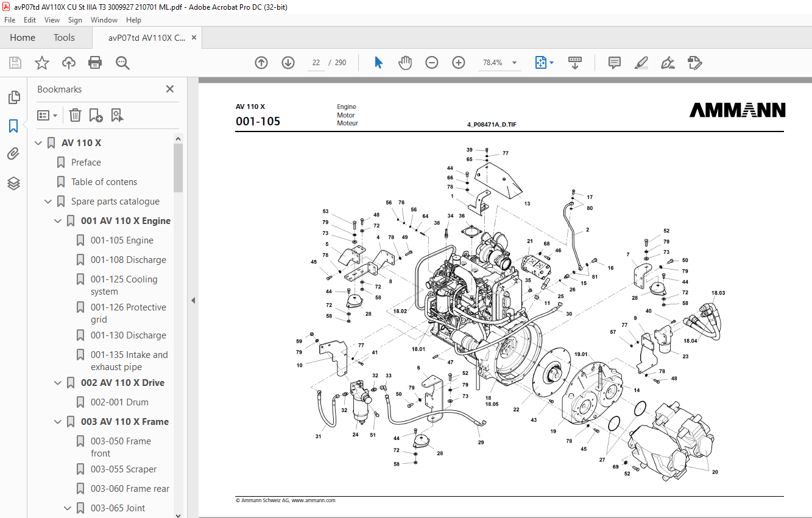Delete the selected bookmark with the trash icon
This screenshot has height=518, width=812.
75,115
